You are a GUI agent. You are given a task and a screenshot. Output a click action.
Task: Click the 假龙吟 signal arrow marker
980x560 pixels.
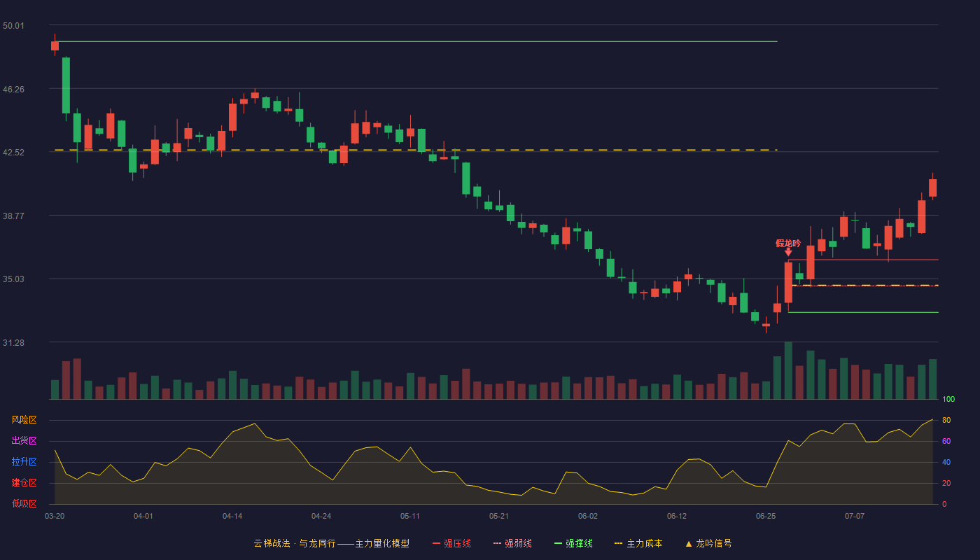tap(788, 251)
